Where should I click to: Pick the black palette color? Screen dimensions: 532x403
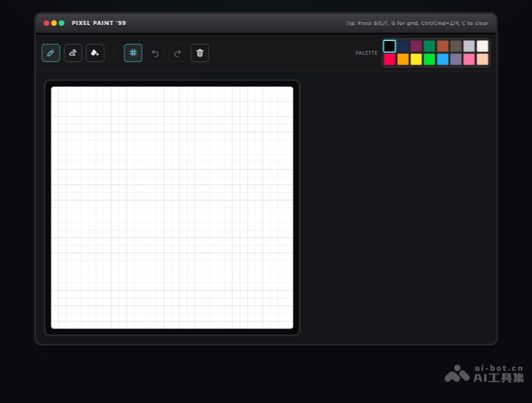(x=389, y=46)
